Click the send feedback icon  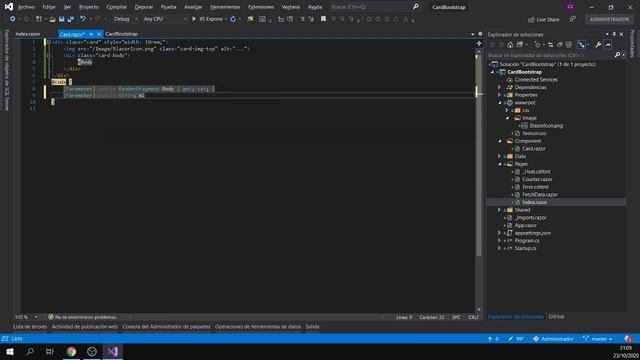point(572,19)
